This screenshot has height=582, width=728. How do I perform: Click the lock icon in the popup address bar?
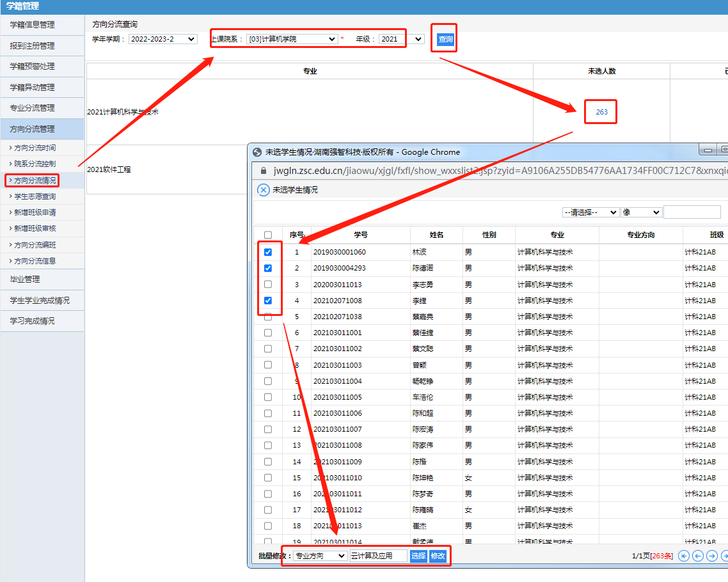(x=264, y=171)
